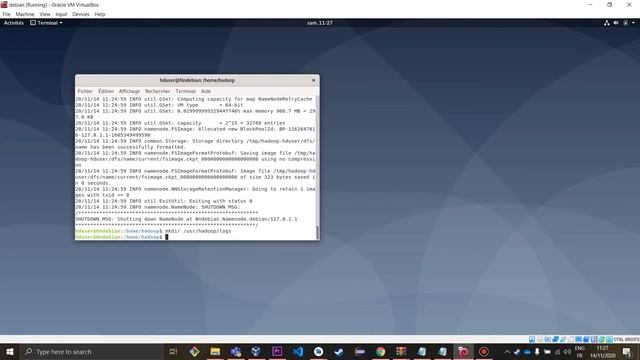Open GNOME clock sam. 11:27

click(320, 23)
